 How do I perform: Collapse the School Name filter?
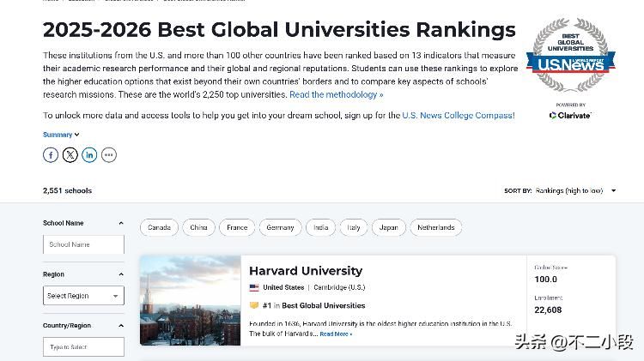[121, 223]
